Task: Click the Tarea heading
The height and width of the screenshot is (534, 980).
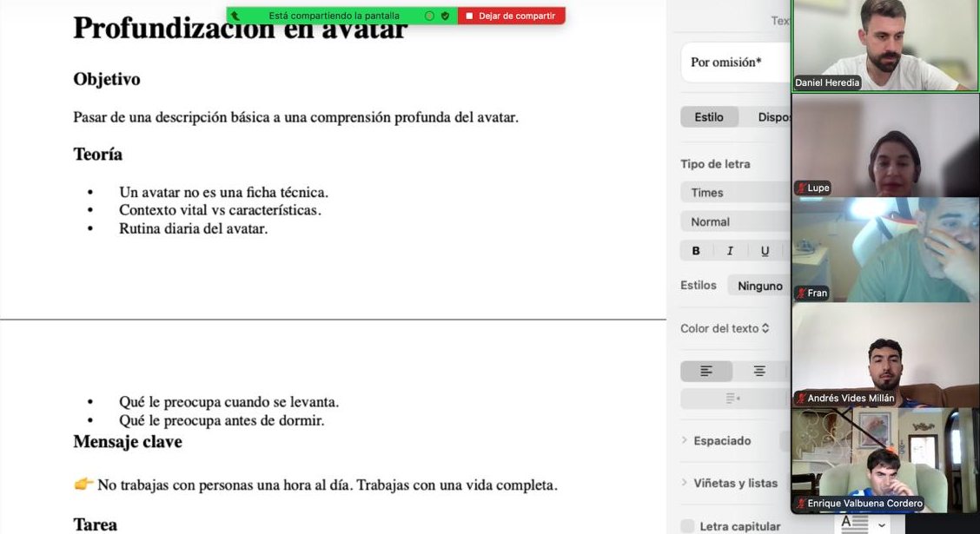Action: pos(95,524)
